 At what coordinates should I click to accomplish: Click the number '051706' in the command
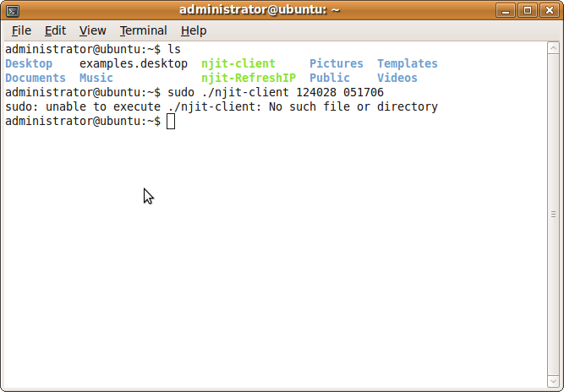pyautogui.click(x=364, y=92)
